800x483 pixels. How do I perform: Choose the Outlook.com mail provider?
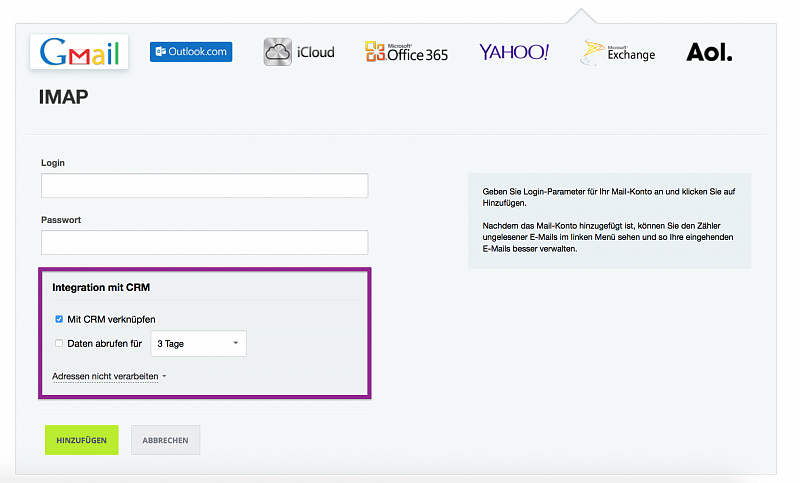click(191, 52)
